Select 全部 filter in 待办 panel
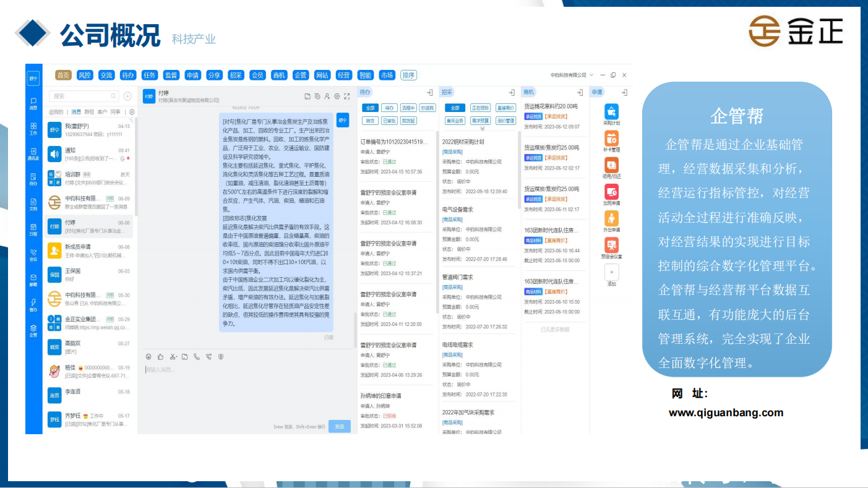Screen dimensions: 868x488 [x=370, y=108]
